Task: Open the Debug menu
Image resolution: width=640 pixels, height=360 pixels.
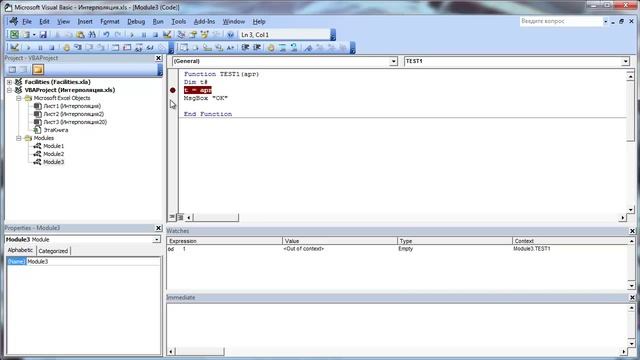Action: pyautogui.click(x=136, y=22)
